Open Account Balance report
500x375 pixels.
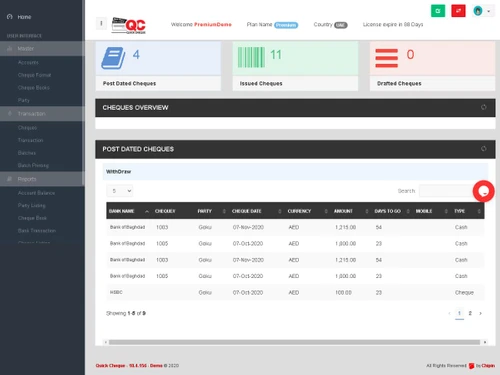(x=36, y=193)
